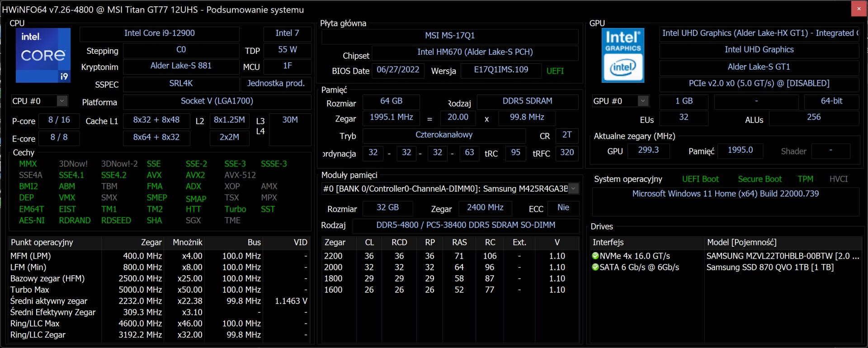This screenshot has height=348, width=868.
Task: Open the CPU #0 selector dropdown
Action: coord(62,101)
